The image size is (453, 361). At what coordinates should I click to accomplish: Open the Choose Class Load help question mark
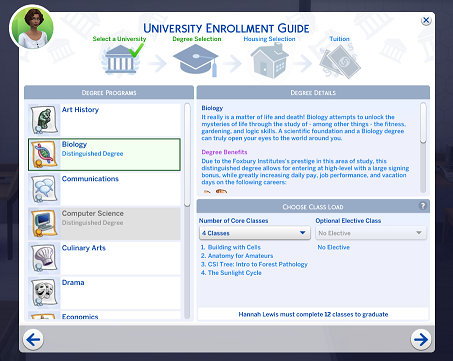coord(423,206)
